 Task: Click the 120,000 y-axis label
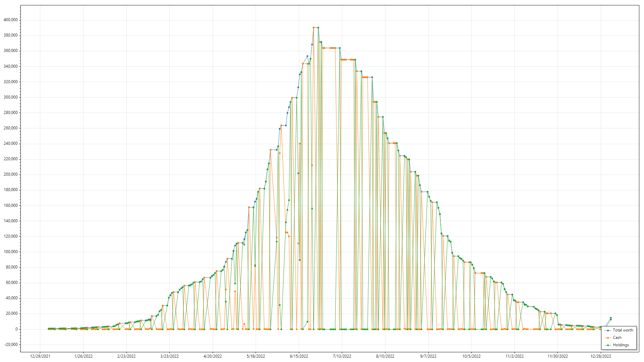coord(10,236)
